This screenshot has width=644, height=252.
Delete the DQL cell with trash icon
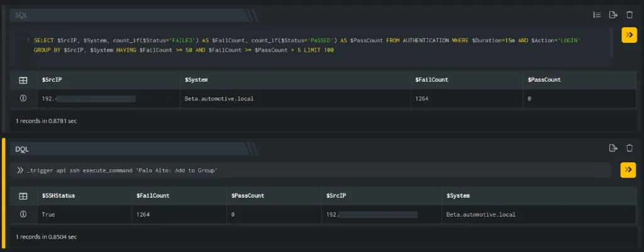click(x=629, y=148)
